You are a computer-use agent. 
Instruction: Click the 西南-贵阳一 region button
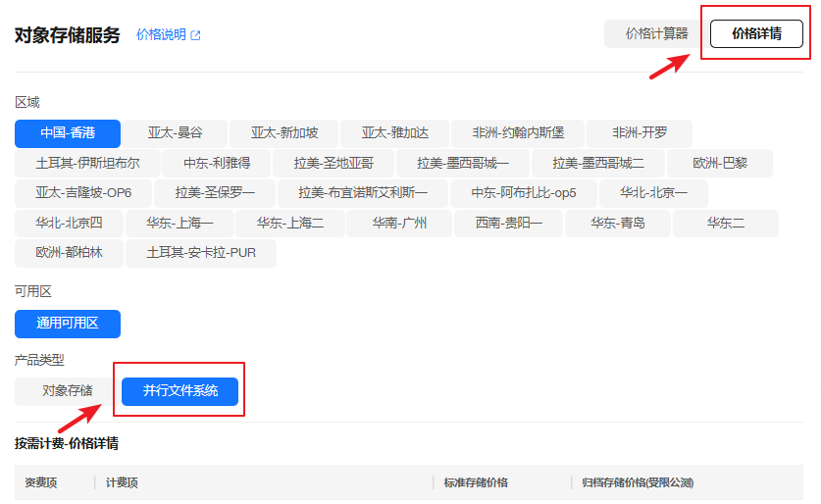tap(508, 224)
